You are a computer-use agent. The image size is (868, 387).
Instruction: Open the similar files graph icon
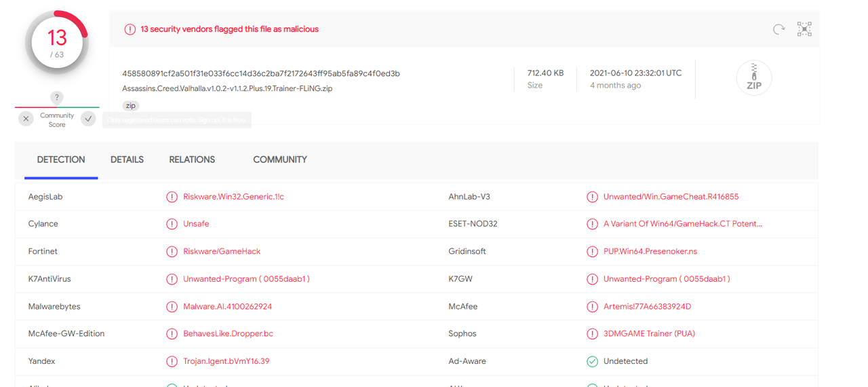[804, 29]
